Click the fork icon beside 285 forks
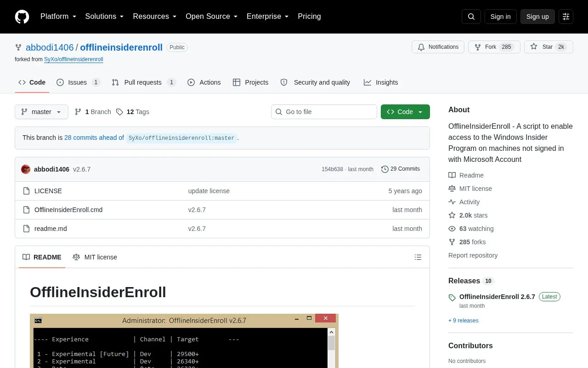The image size is (588, 368). (452, 242)
